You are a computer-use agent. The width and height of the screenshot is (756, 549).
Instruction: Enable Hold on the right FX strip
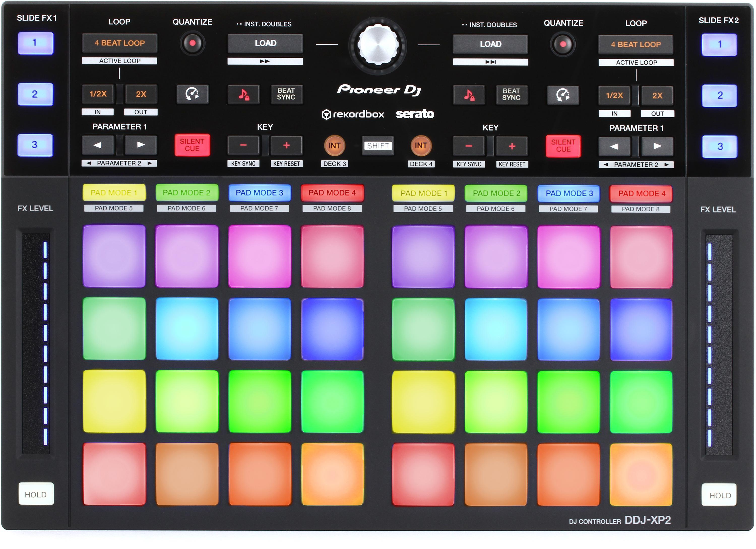pos(719,495)
